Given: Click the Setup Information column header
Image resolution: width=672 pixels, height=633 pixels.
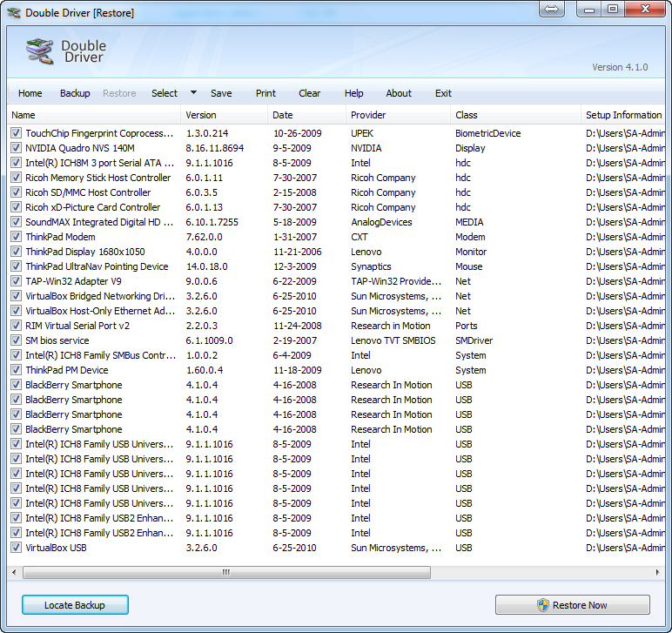Looking at the screenshot, I should pos(623,115).
